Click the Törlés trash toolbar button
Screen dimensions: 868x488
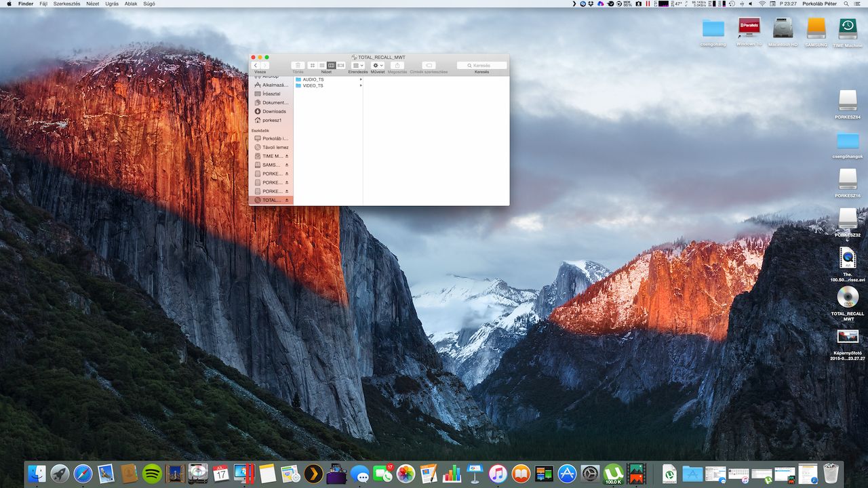coord(298,65)
